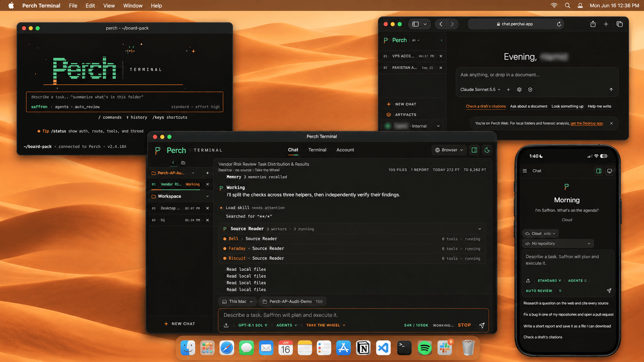This screenshot has height=362, width=644.
Task: Click the upload icon in Perch Terminal composer
Action: [x=226, y=325]
